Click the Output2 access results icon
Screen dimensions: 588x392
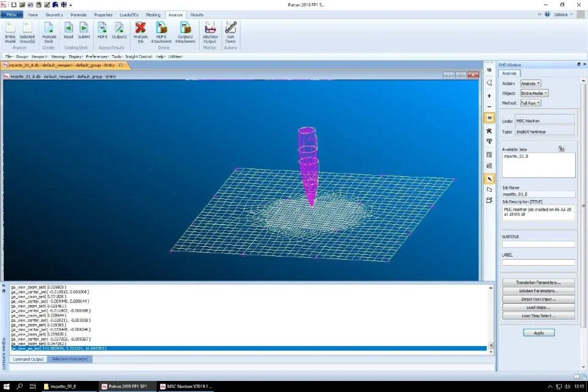click(119, 29)
